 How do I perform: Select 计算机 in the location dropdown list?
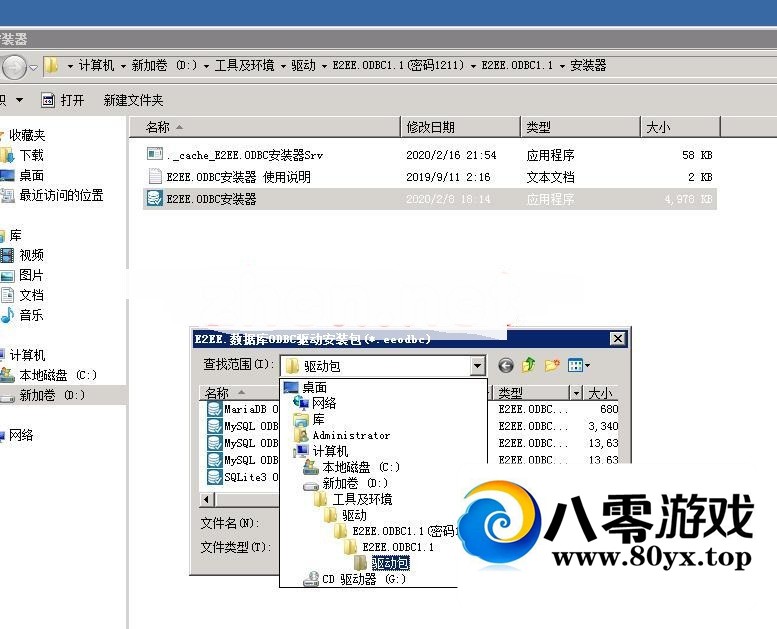click(x=330, y=451)
